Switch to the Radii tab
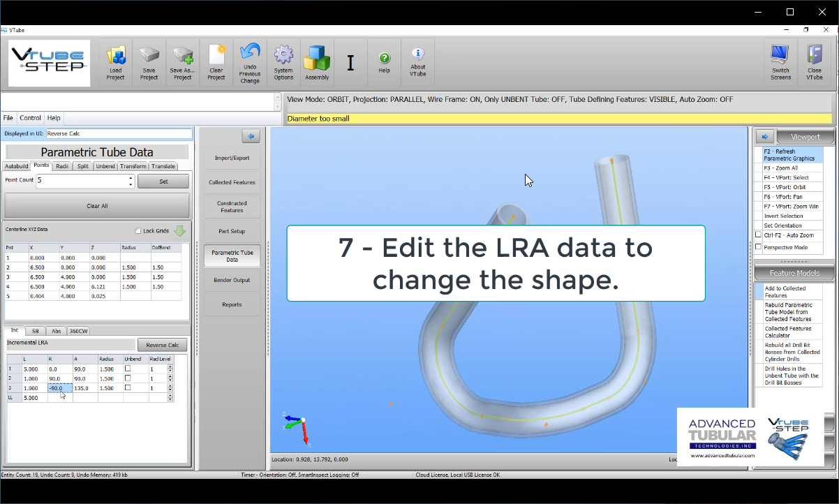839x504 pixels. [x=62, y=166]
